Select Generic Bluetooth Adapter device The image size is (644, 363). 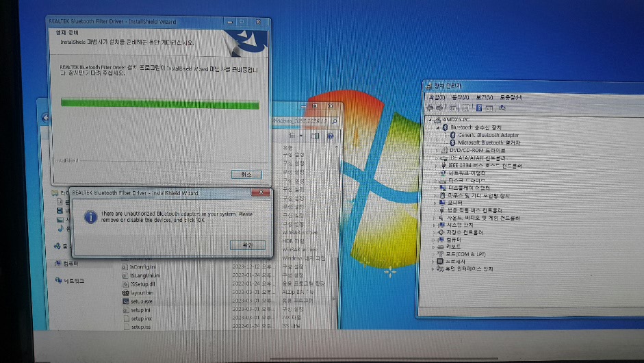(488, 135)
